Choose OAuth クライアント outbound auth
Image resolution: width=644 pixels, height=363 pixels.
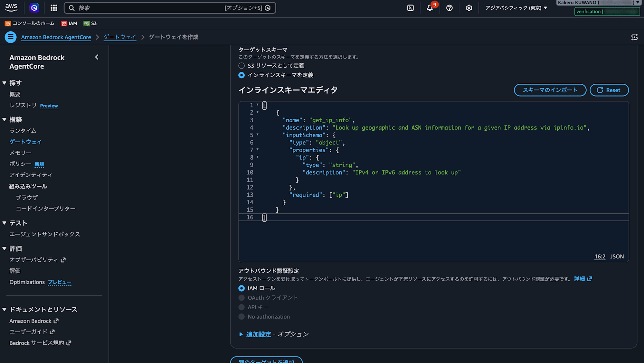[241, 298]
